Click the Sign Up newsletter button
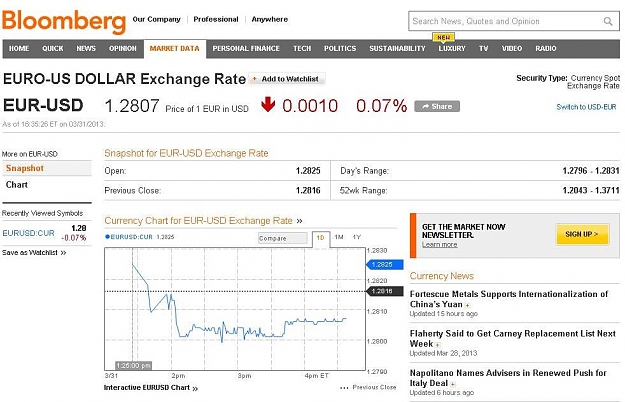625x402 pixels. [x=582, y=234]
